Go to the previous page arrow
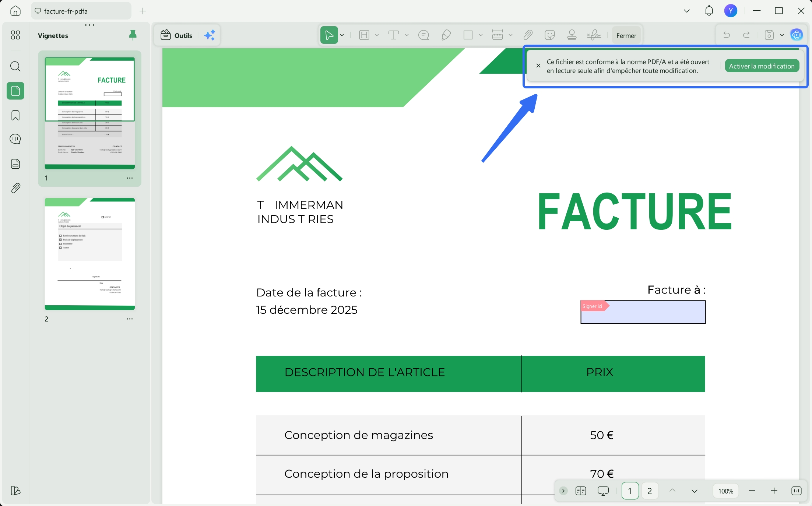 pyautogui.click(x=672, y=491)
